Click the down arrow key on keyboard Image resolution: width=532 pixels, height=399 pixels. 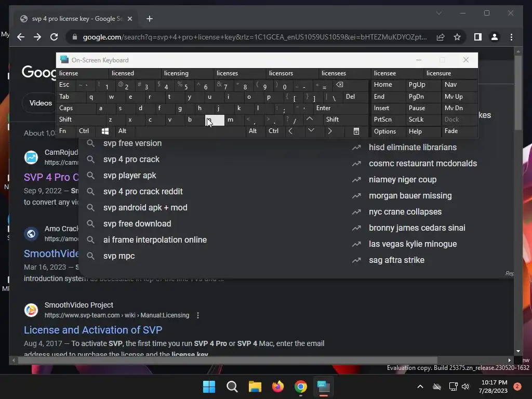(311, 131)
